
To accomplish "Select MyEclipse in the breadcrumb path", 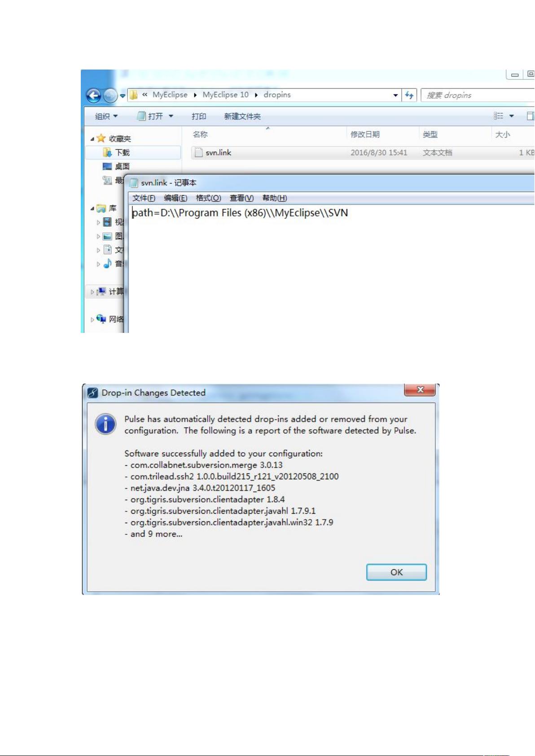I will (x=170, y=95).
